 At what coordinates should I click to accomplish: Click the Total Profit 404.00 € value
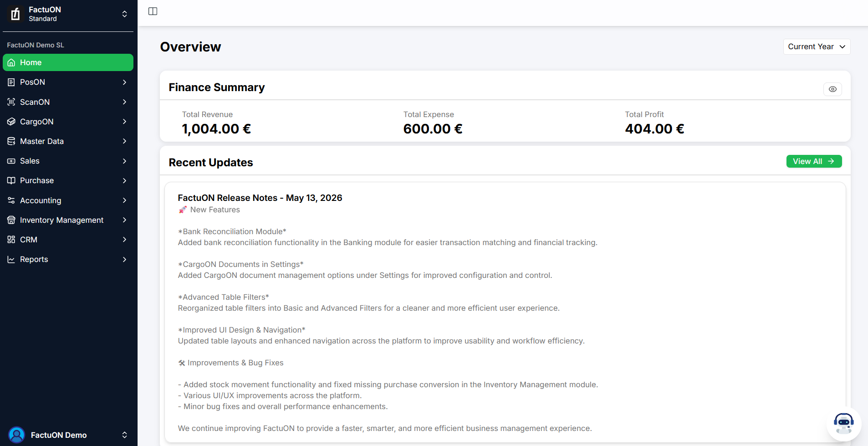654,129
